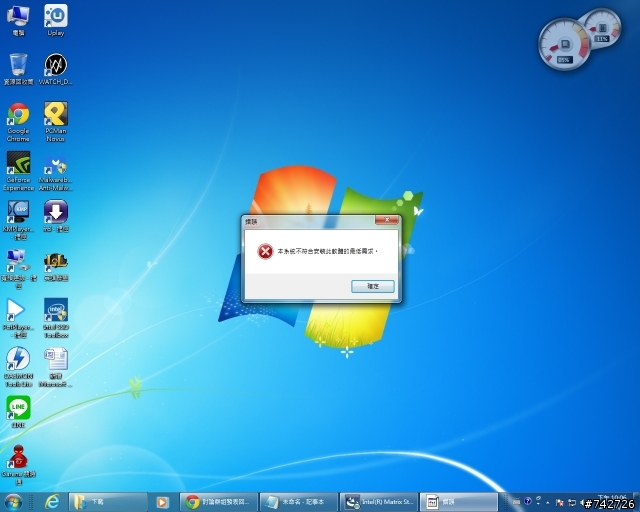Switch to the Untitled Notepad taskbar button

[x=299, y=502]
